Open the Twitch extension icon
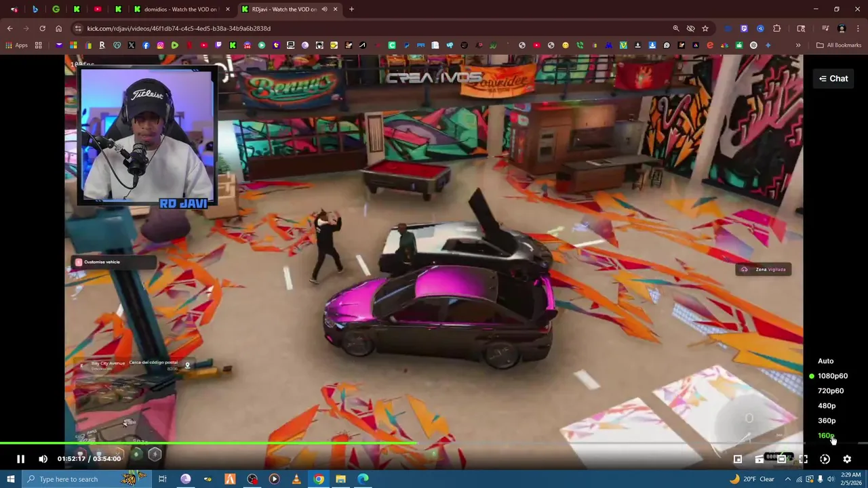The image size is (868, 488). [744, 28]
